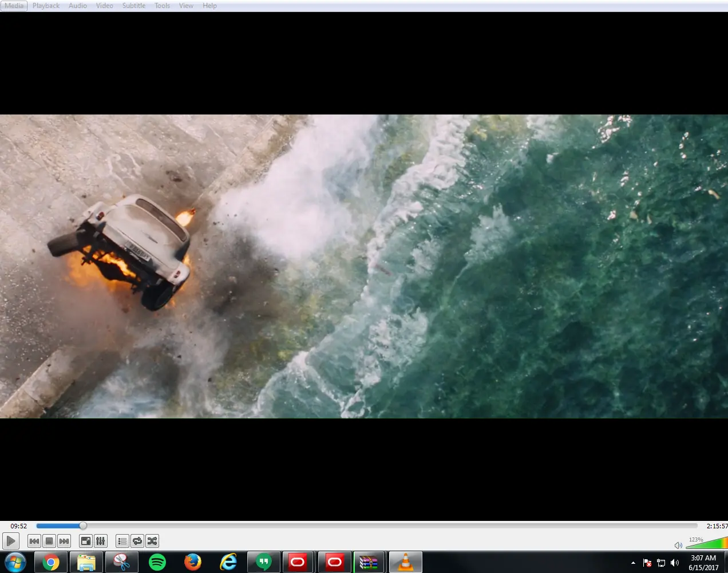728x573 pixels.
Task: Open system volume tray icon
Action: point(675,563)
